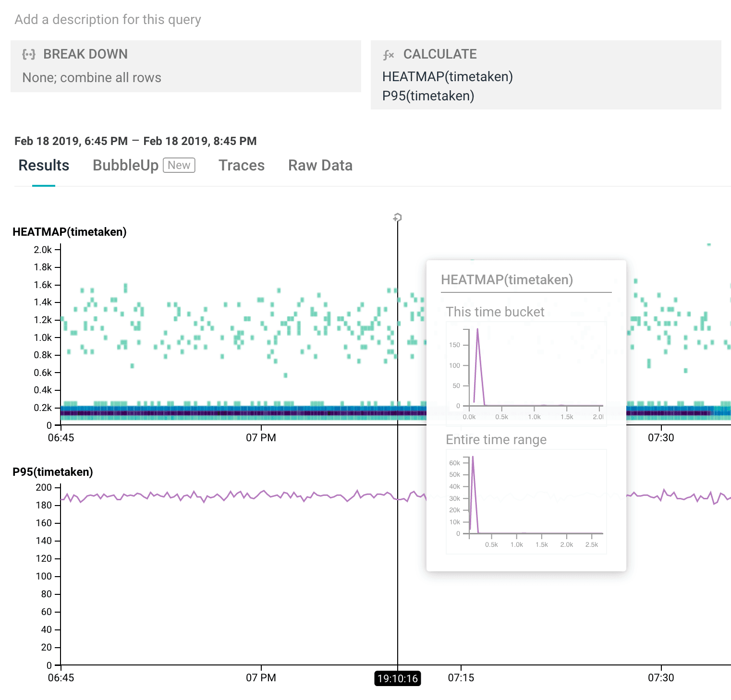
Task: Click the 'This time bucket' histogram
Action: pyautogui.click(x=526, y=374)
